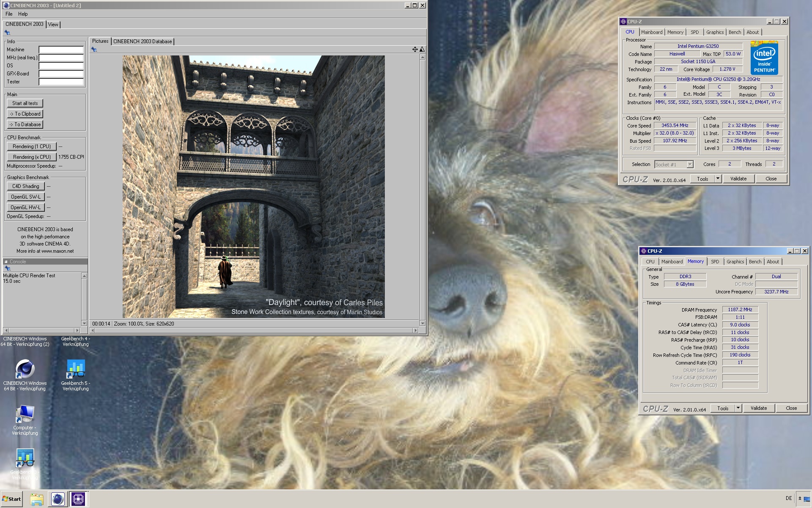
Task: Click the pin icon below the CINEBENCH 2003 tab
Action: pyautogui.click(x=7, y=33)
